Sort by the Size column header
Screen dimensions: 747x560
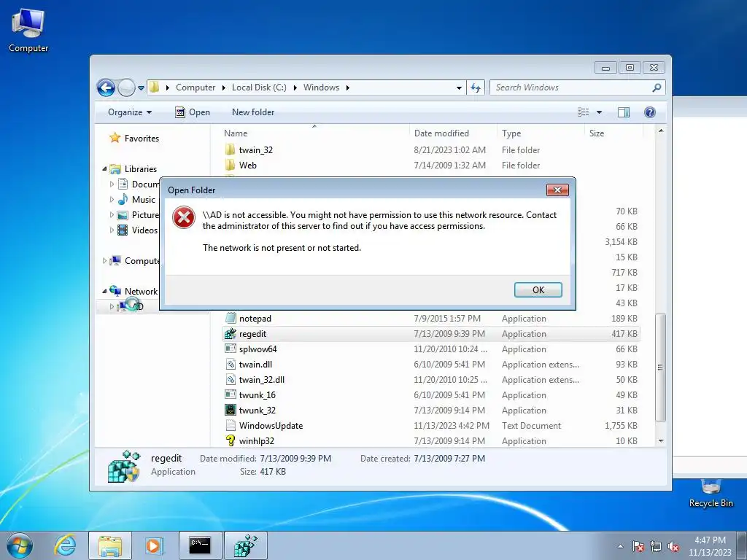pos(614,133)
